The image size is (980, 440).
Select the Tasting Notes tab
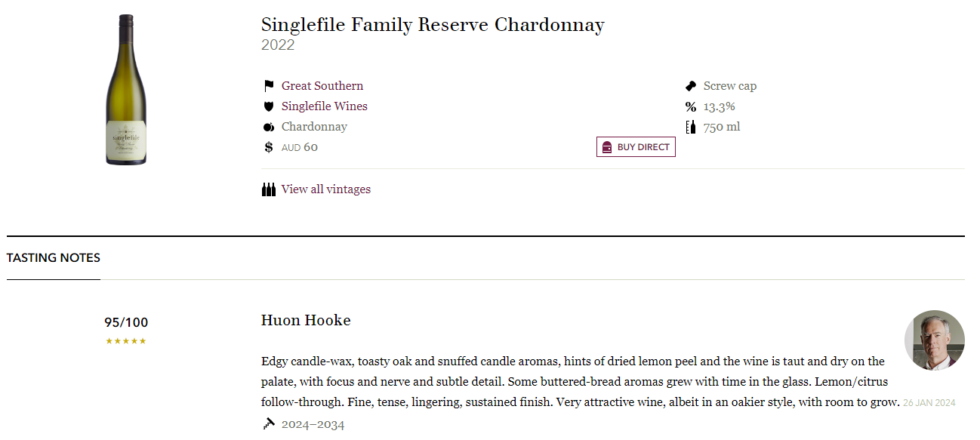coord(54,258)
